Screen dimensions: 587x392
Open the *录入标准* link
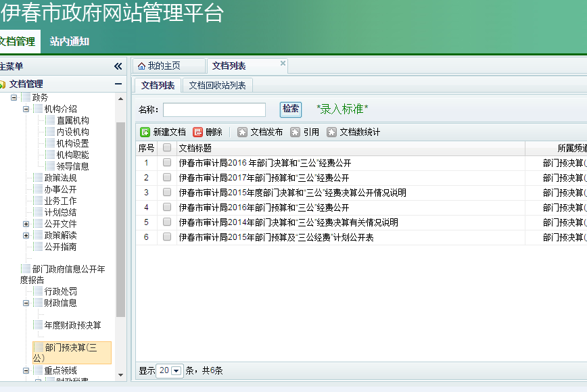point(342,109)
